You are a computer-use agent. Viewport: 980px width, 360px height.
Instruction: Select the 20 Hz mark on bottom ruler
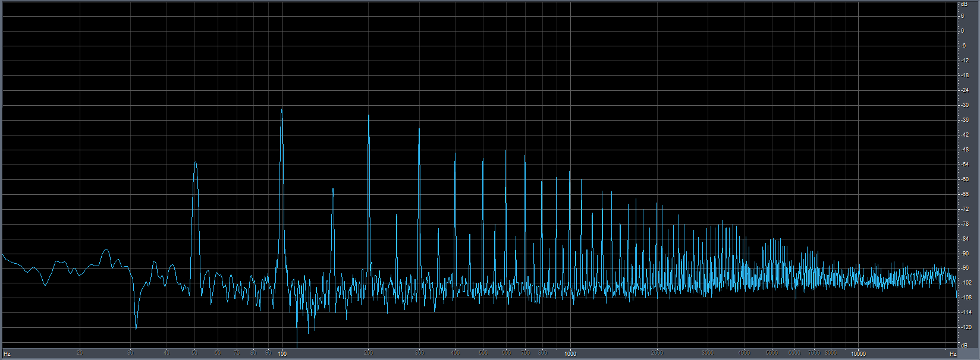click(x=80, y=353)
